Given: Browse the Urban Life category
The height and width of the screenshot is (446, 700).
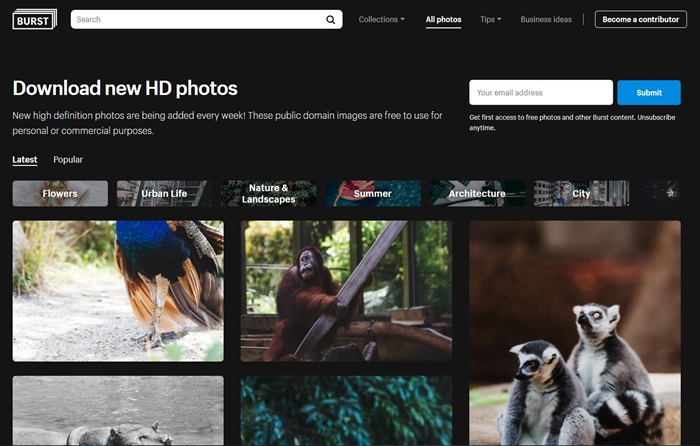Looking at the screenshot, I should pyautogui.click(x=164, y=193).
